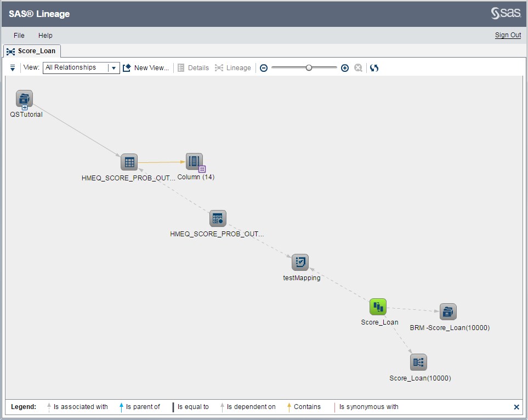Switch to the Score_Loan tab

tap(31, 50)
